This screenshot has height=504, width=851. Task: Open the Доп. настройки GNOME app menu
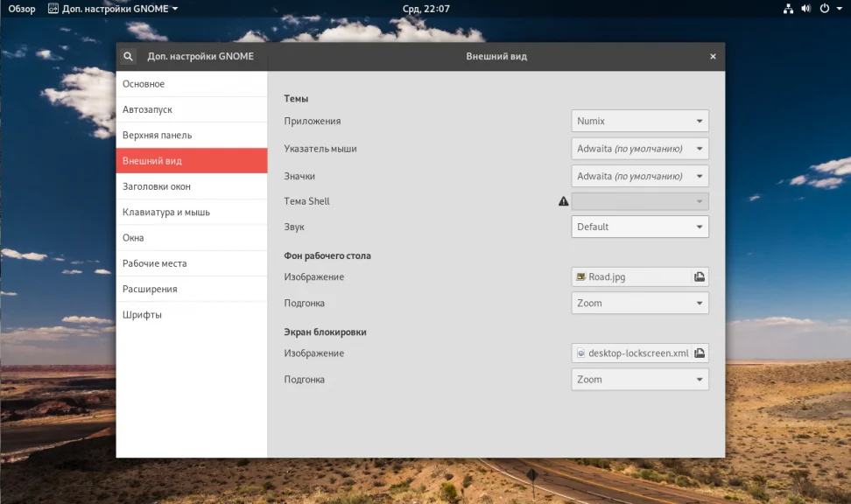pyautogui.click(x=113, y=9)
